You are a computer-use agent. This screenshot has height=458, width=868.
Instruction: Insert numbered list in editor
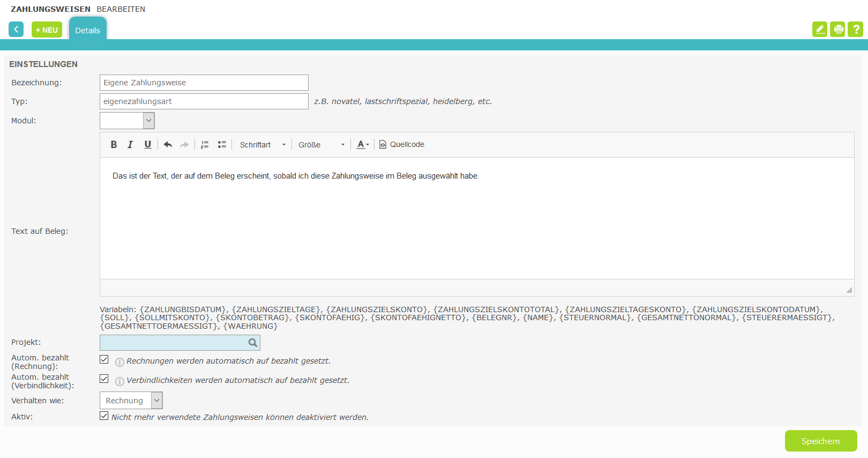tap(205, 144)
